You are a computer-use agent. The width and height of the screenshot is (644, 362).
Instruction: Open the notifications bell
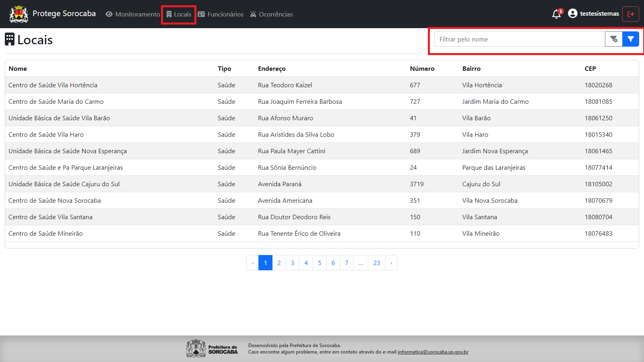(x=557, y=14)
